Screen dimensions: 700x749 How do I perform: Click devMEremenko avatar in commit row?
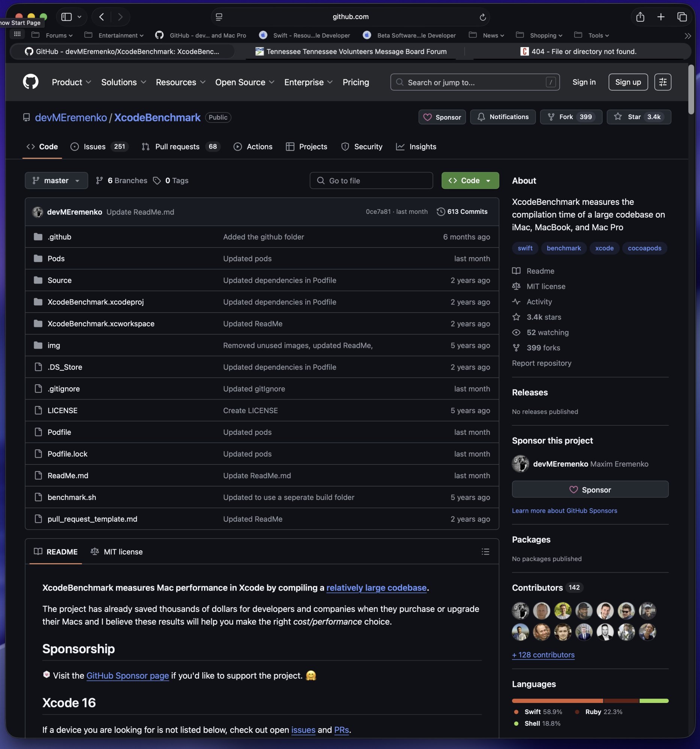pos(38,212)
